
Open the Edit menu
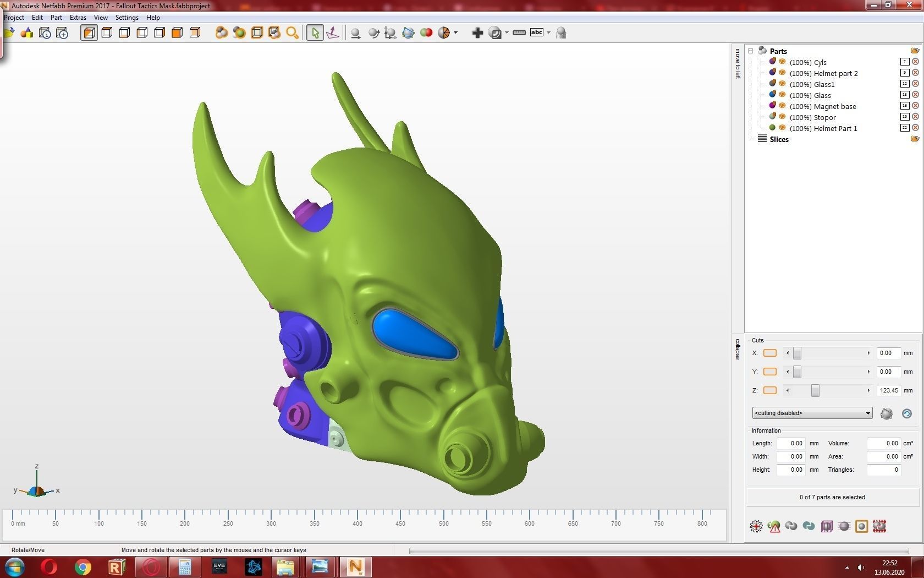pyautogui.click(x=37, y=18)
